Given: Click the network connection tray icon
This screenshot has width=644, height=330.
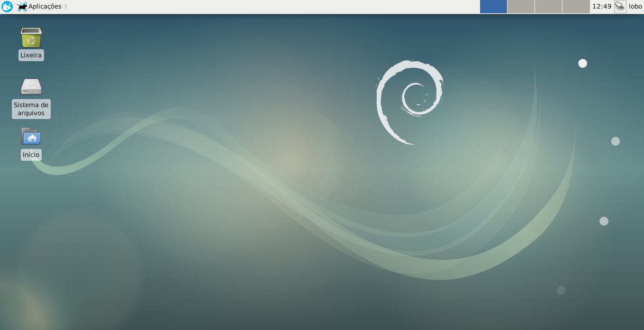Looking at the screenshot, I should tap(620, 7).
